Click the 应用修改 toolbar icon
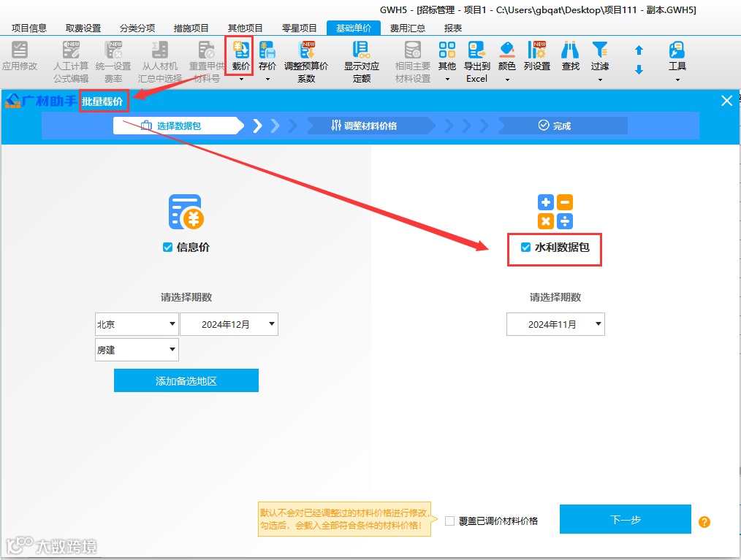This screenshot has height=560, width=741. 20,50
